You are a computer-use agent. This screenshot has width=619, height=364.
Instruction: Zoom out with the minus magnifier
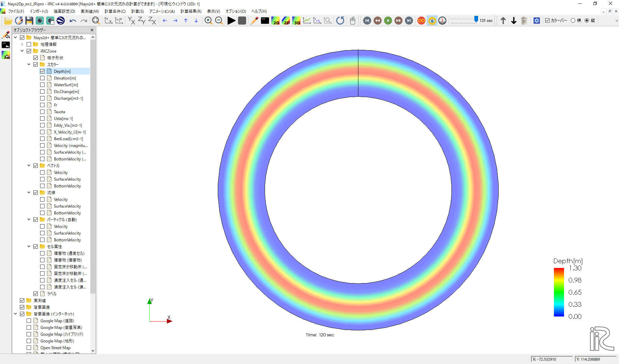pyautogui.click(x=219, y=21)
